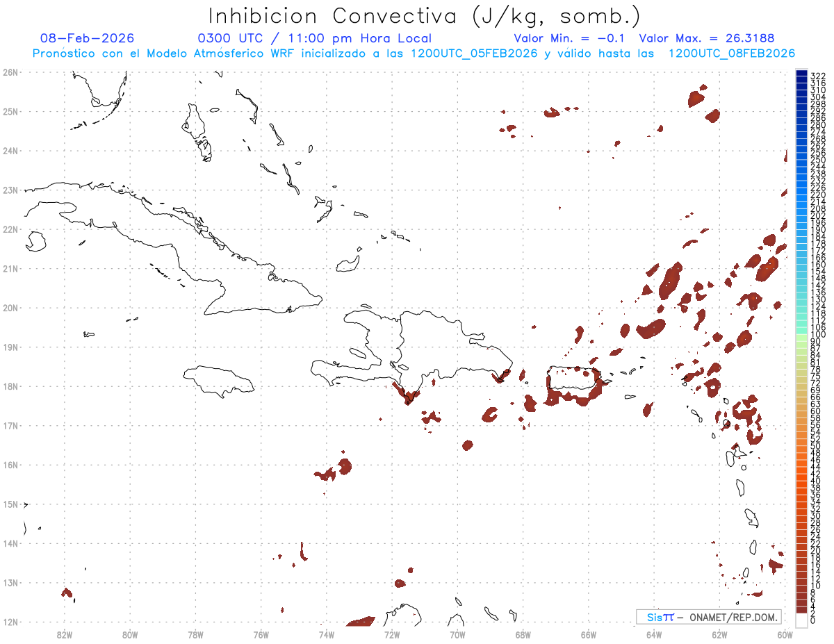This screenshot has height=644, width=834.
Task: Click the 18N latitude axis label
Action: point(10,386)
